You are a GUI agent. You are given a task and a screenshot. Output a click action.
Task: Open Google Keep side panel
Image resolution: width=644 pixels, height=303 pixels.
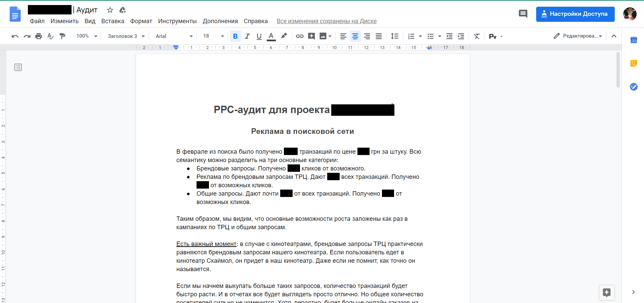coord(634,63)
